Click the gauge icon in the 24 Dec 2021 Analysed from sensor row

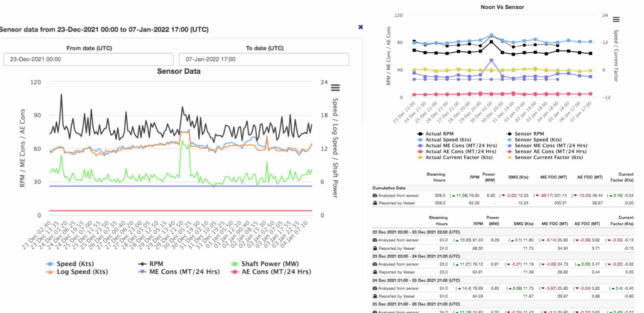[375, 289]
